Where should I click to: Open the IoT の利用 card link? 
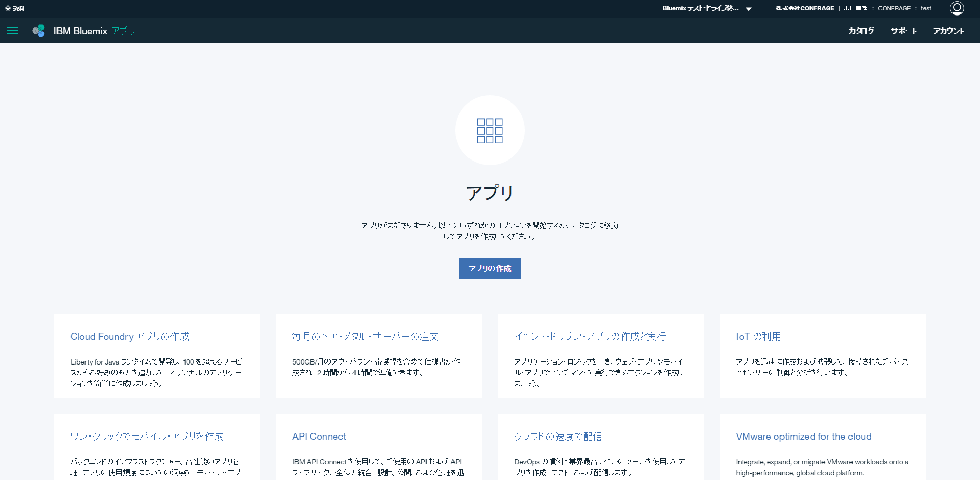[x=759, y=337]
